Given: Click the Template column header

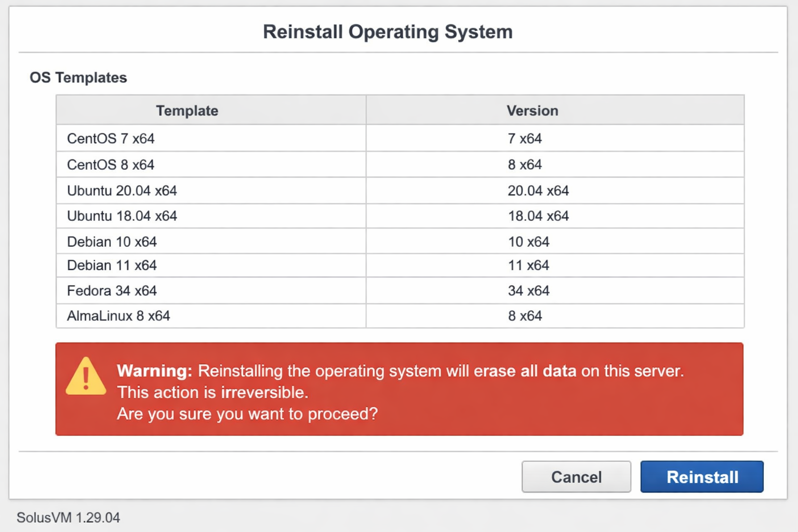Looking at the screenshot, I should (x=187, y=111).
